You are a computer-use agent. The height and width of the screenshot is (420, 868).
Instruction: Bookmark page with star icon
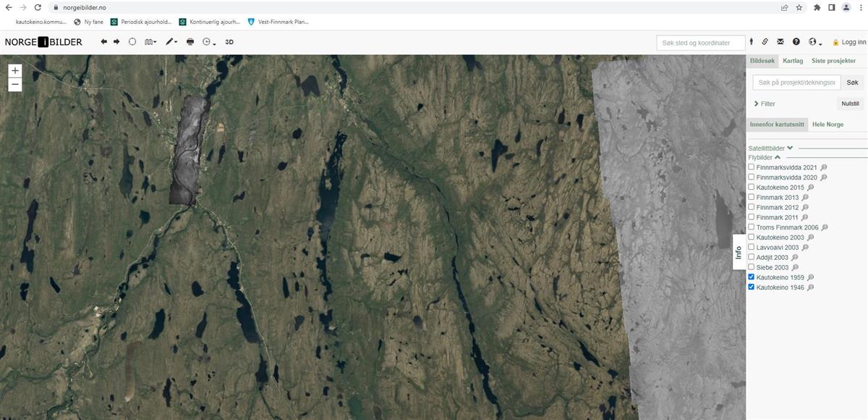(x=799, y=7)
